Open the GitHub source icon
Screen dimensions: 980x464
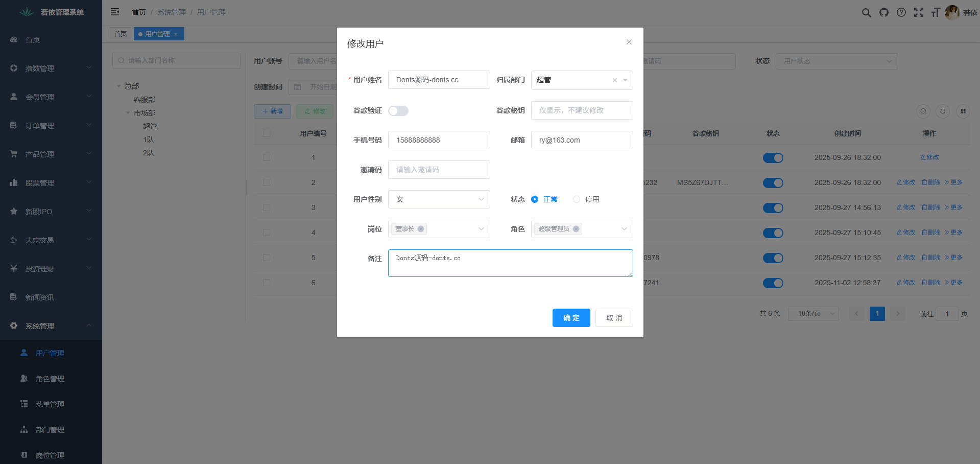883,13
